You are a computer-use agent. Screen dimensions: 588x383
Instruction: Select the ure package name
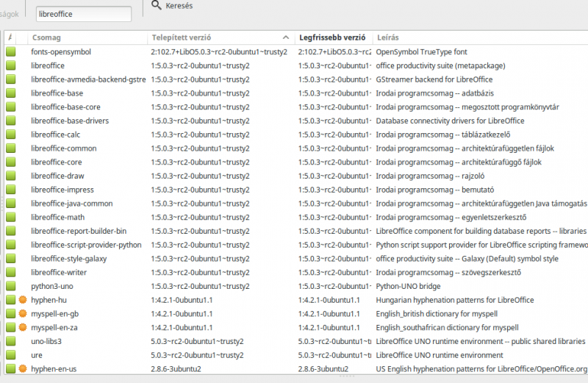[x=37, y=355]
